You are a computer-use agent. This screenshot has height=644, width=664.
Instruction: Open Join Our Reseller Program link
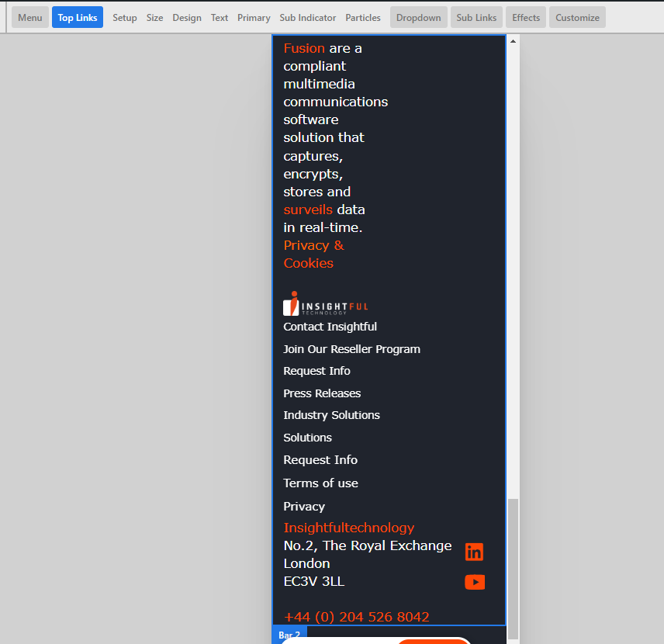[351, 349]
